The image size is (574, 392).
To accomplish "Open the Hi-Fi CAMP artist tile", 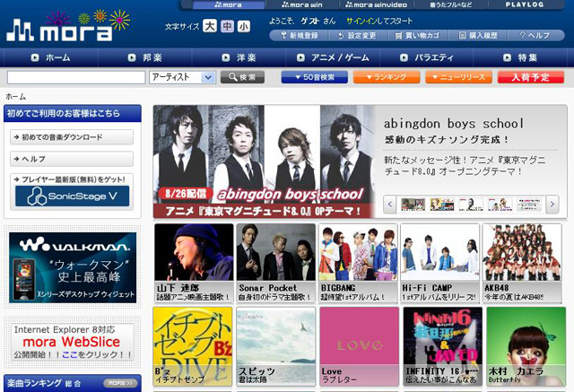I will click(439, 263).
